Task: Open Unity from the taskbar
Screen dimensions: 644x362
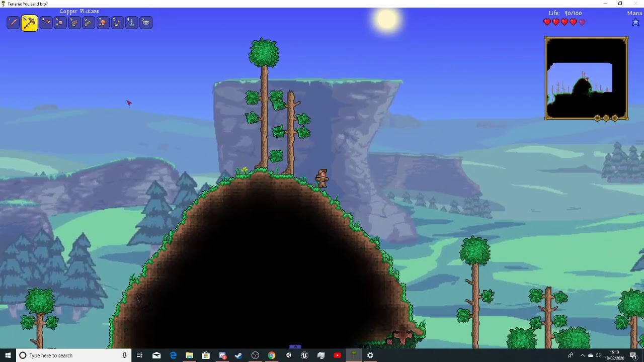Action: click(288, 355)
